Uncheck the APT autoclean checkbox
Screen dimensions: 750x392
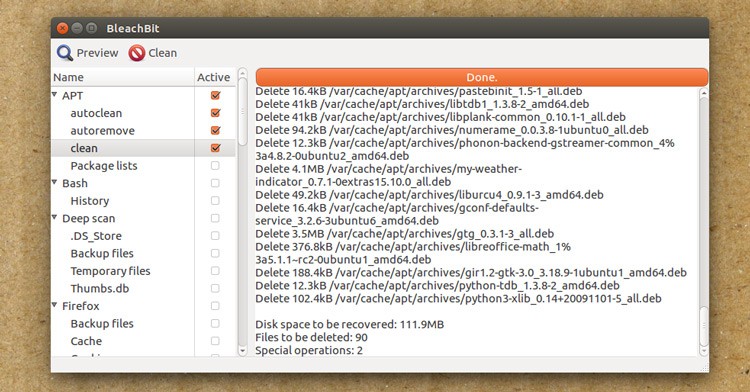pyautogui.click(x=215, y=113)
